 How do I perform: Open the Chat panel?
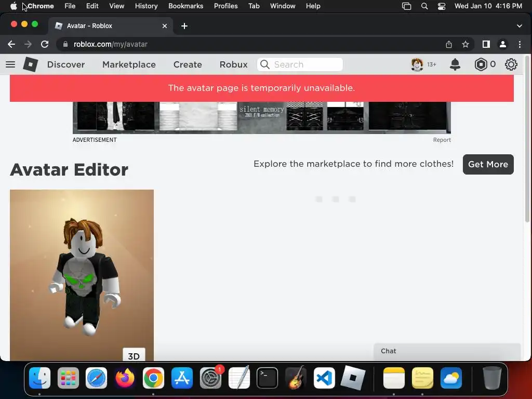447,351
